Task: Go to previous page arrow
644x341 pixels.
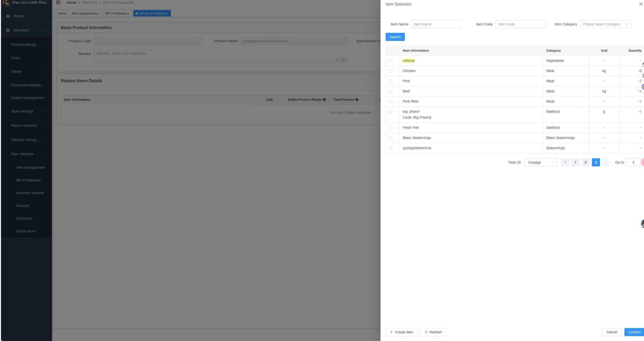Action: [565, 162]
